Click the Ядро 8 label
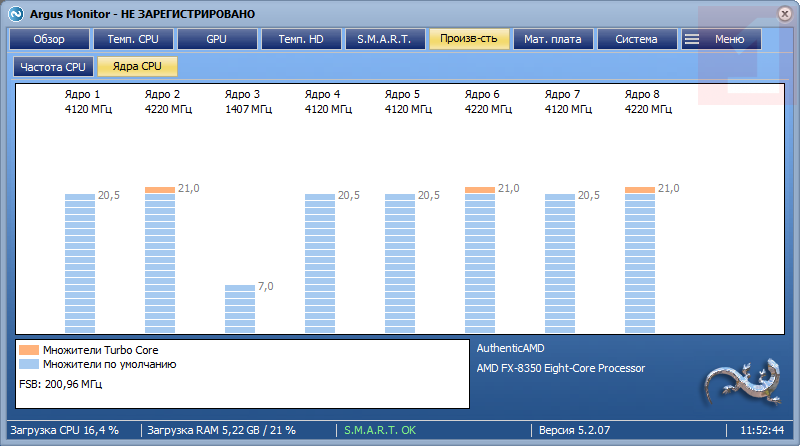Image resolution: width=800 pixels, height=446 pixels. [x=642, y=94]
